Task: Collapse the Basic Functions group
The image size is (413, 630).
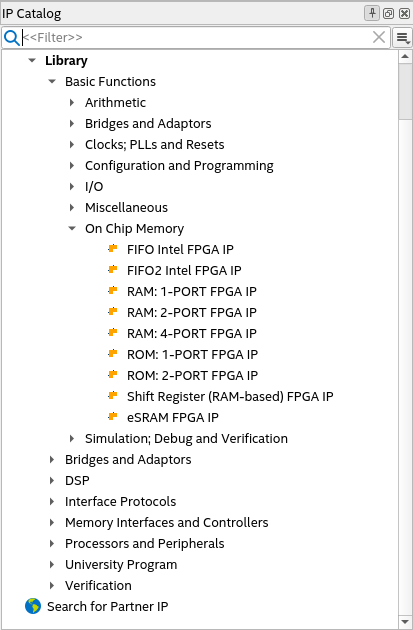Action: (x=52, y=82)
